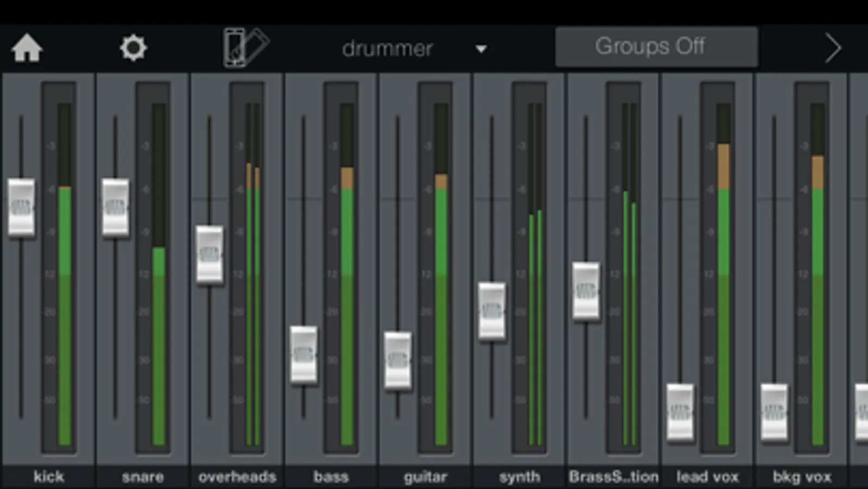
Task: Select the BrassS..tion fader handle
Action: point(586,291)
